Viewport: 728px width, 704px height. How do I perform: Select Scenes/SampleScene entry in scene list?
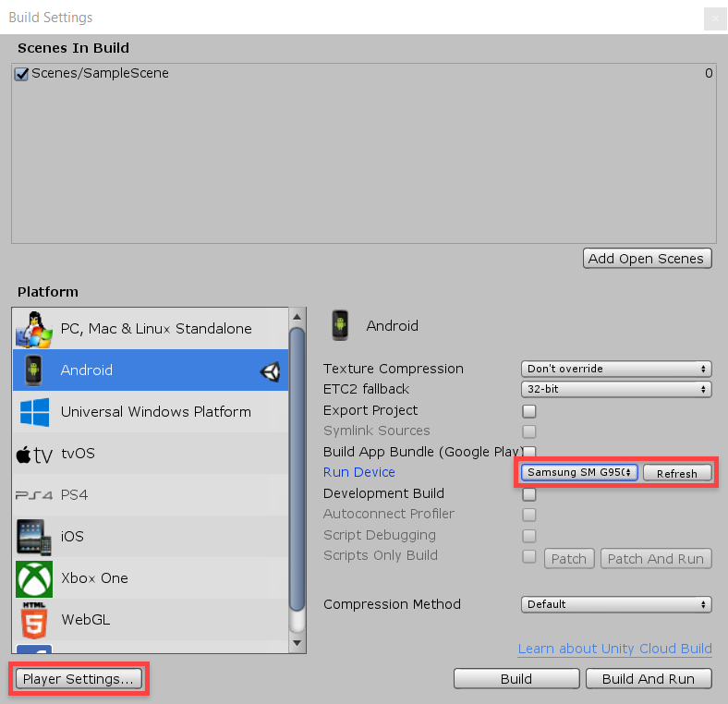[x=363, y=73]
